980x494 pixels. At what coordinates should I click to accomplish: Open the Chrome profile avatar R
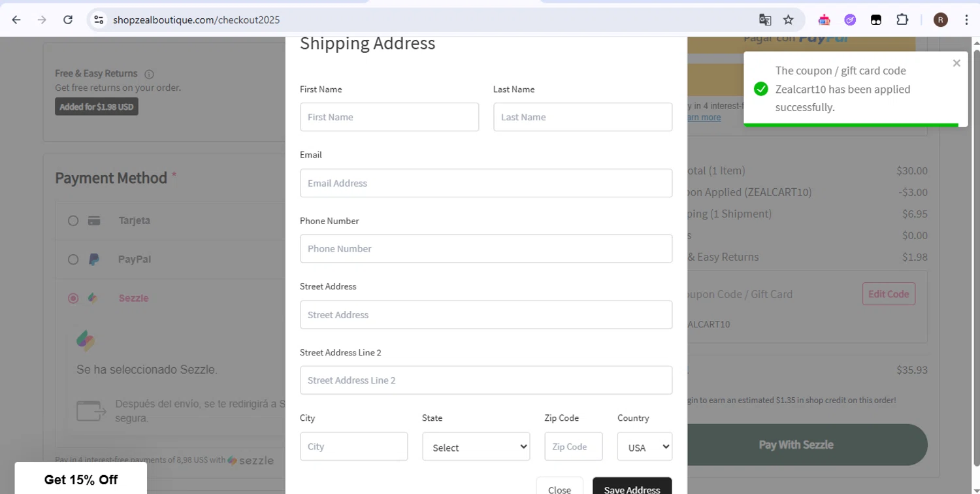941,20
